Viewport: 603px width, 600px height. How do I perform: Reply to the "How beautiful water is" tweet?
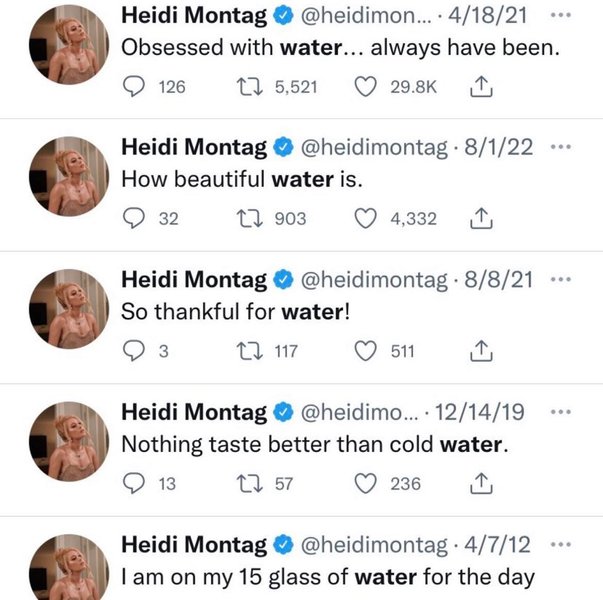(134, 218)
